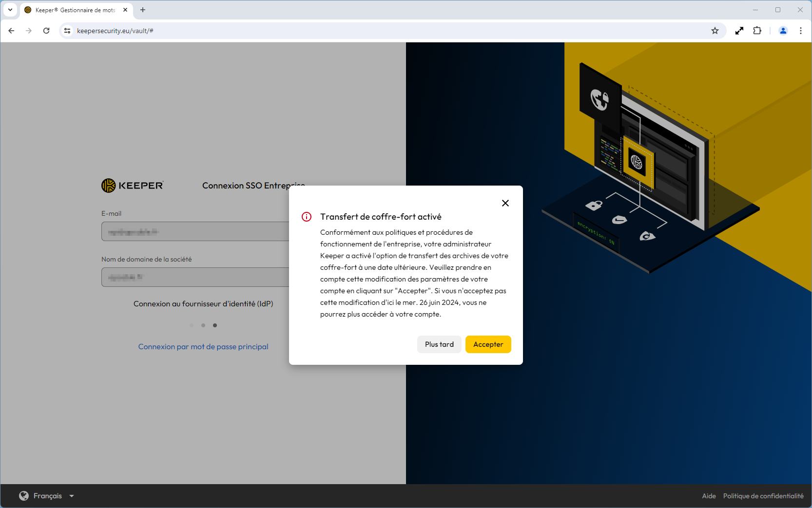The height and width of the screenshot is (508, 812).
Task: Click the Transfert de coffre-fort activé heading
Action: click(381, 217)
